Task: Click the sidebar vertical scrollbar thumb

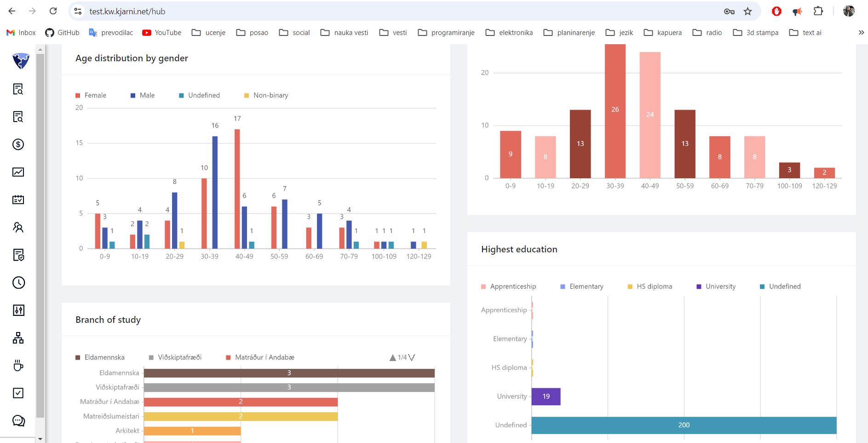Action: (x=40, y=235)
